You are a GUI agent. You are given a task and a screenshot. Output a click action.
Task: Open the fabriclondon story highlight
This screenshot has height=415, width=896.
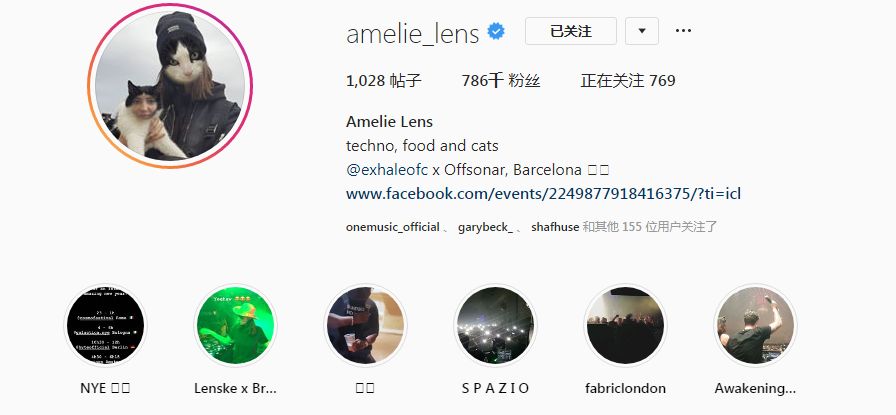point(625,325)
